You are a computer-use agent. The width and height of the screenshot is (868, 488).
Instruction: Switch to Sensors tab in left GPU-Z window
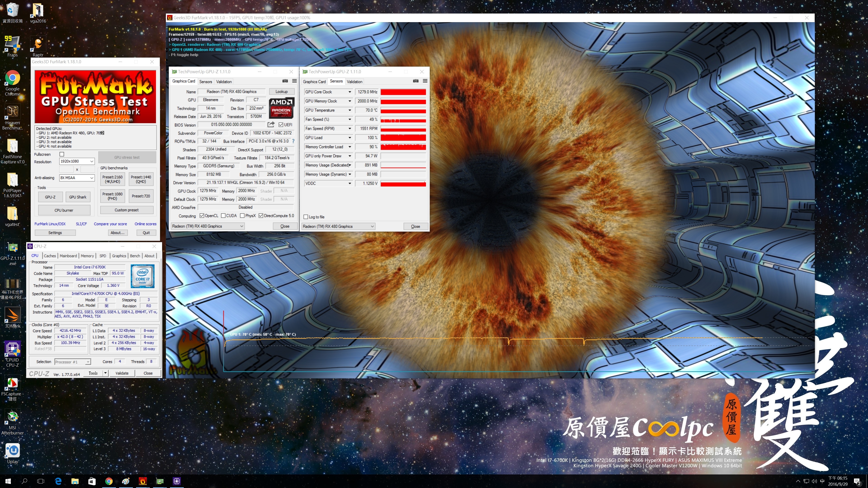pyautogui.click(x=205, y=82)
